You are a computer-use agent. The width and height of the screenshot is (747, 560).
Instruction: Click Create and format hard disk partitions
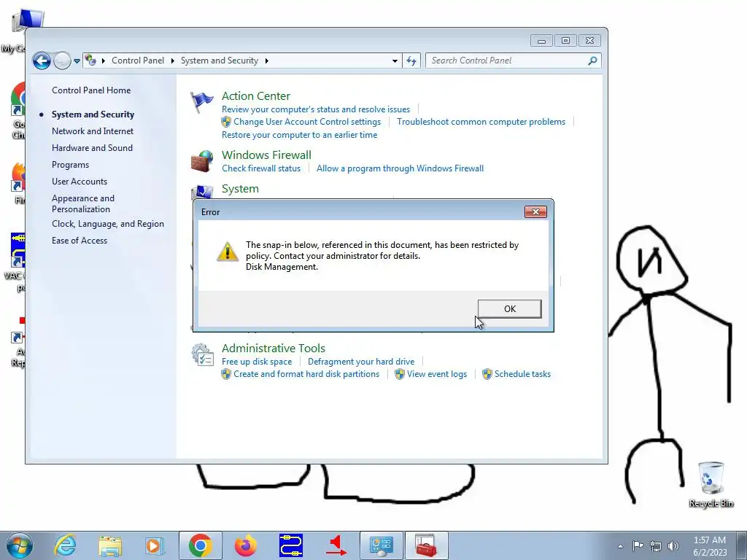(x=306, y=374)
